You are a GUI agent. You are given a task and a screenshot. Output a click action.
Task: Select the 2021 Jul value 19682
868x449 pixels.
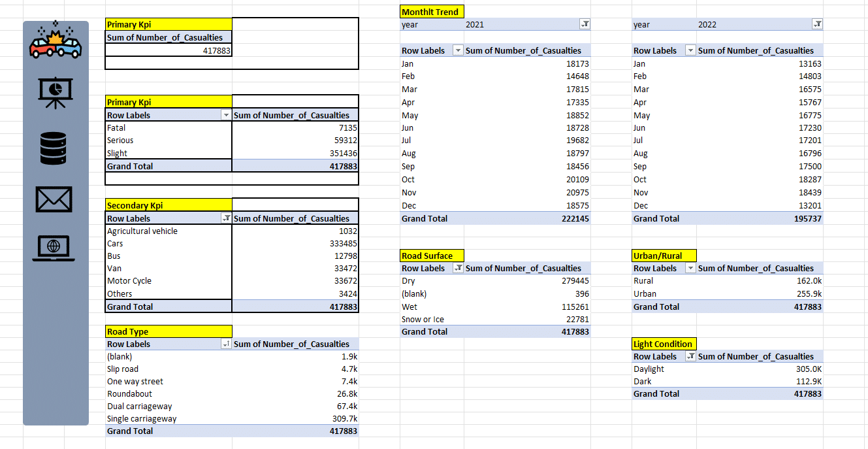[x=527, y=140]
